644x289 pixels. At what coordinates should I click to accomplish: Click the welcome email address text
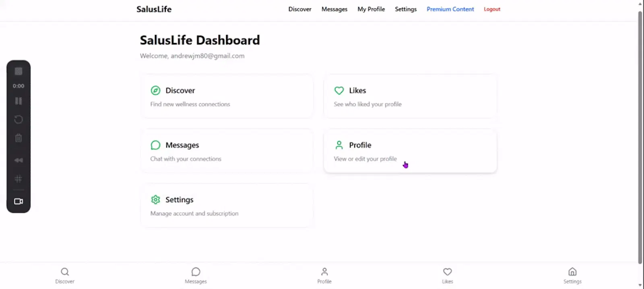(207, 56)
